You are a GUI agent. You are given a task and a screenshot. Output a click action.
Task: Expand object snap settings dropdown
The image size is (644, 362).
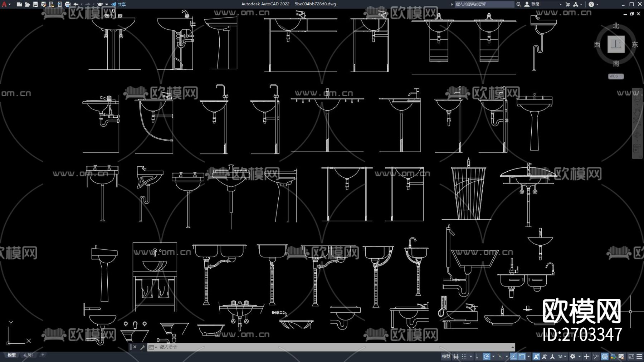528,356
